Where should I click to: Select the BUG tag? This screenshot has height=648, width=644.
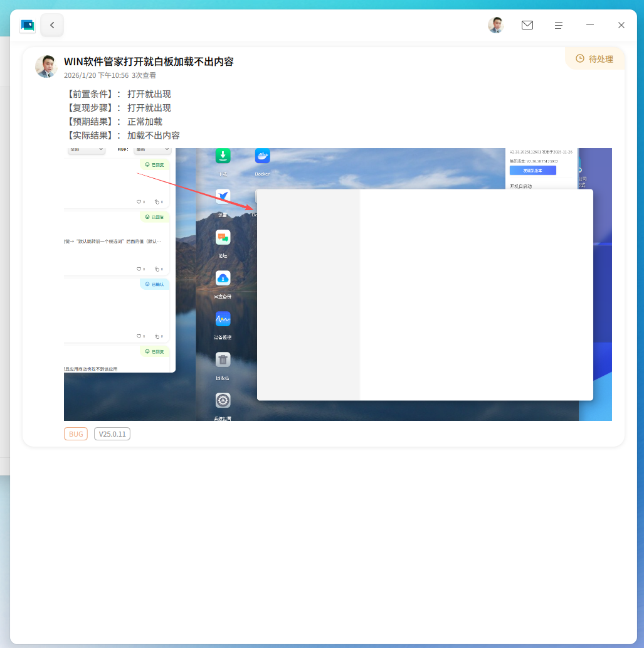pos(76,434)
